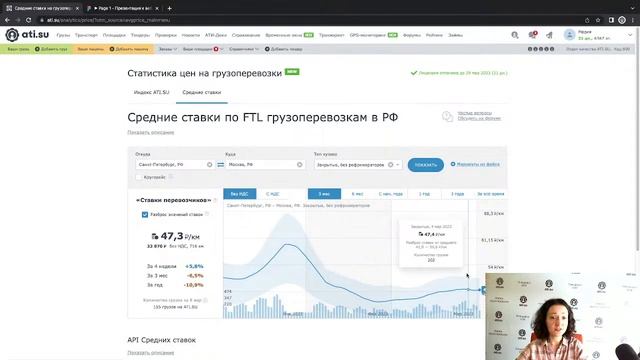This screenshot has height=360, width=640.
Task: Choose the 3 года period
Action: pyautogui.click(x=457, y=194)
